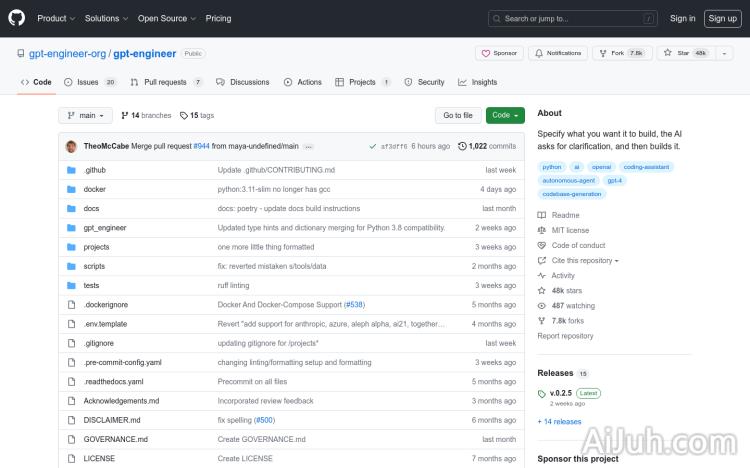Open the Discussions tab
750x468 pixels.
(243, 82)
